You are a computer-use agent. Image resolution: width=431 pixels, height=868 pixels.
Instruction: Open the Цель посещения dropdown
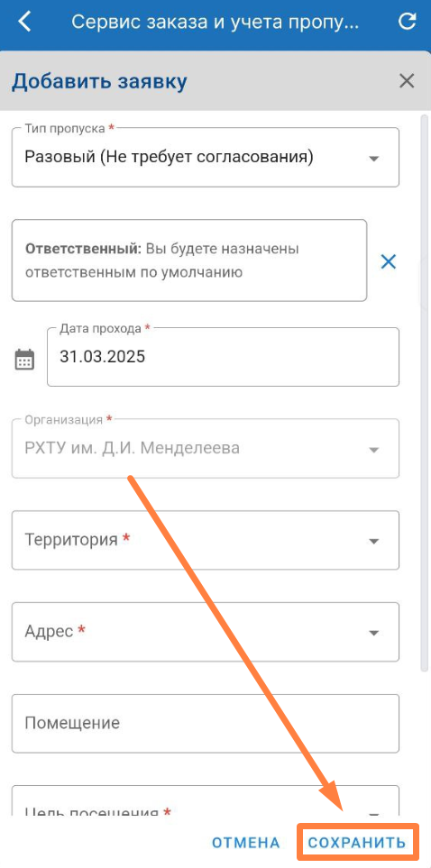[x=206, y=800]
